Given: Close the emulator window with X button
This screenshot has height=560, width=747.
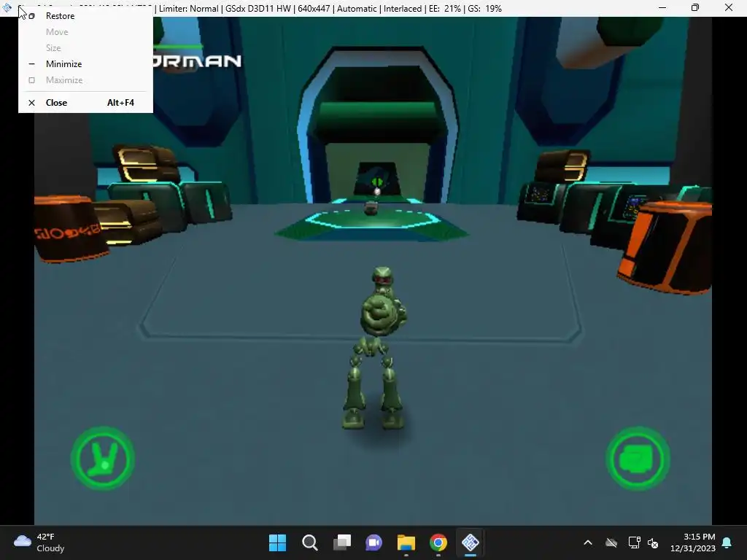Looking at the screenshot, I should click(x=729, y=7).
